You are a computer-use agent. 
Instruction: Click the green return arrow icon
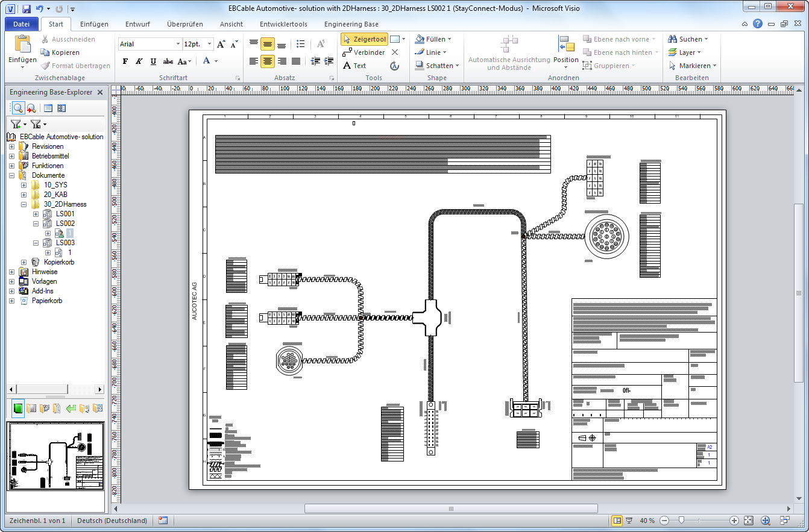tap(72, 409)
